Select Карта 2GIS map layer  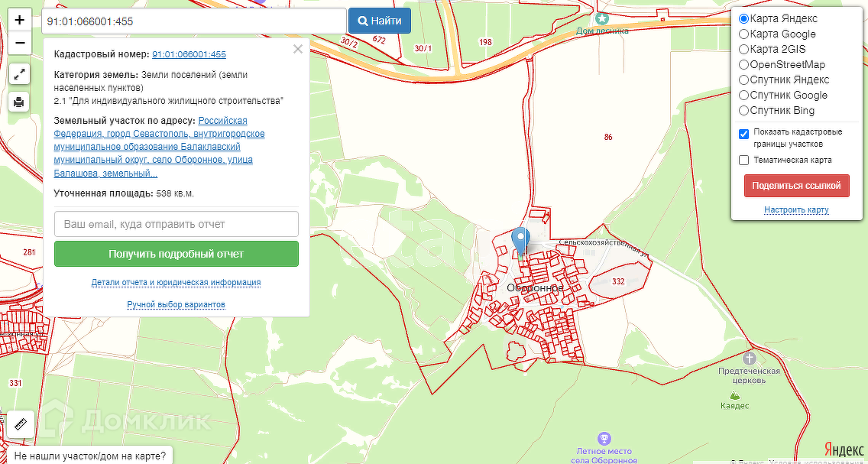click(x=744, y=49)
